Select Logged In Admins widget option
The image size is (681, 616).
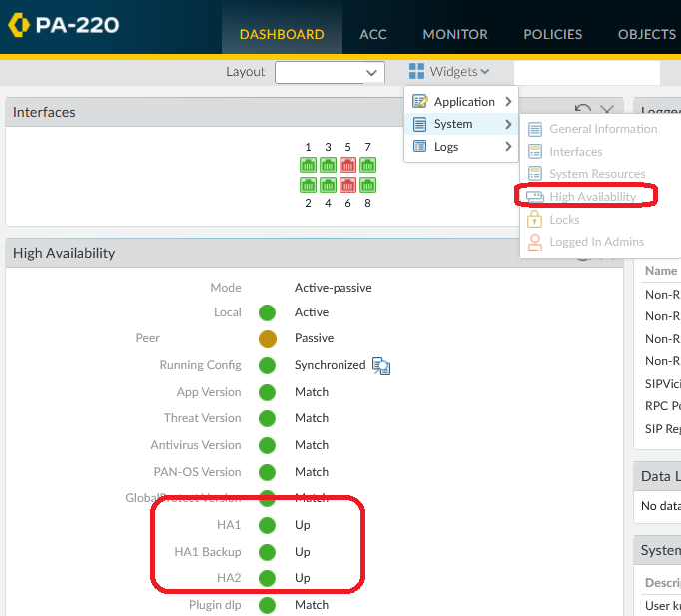[x=596, y=242]
